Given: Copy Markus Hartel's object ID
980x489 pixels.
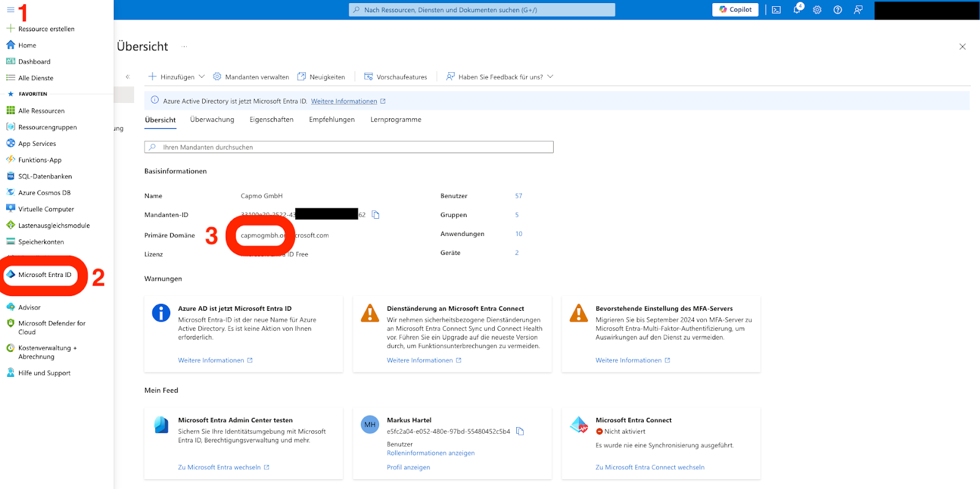Looking at the screenshot, I should pos(520,431).
